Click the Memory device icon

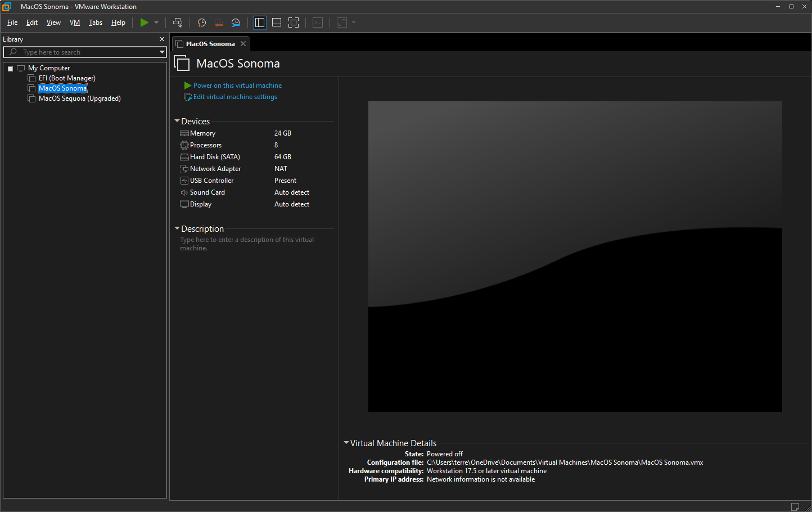tap(184, 133)
